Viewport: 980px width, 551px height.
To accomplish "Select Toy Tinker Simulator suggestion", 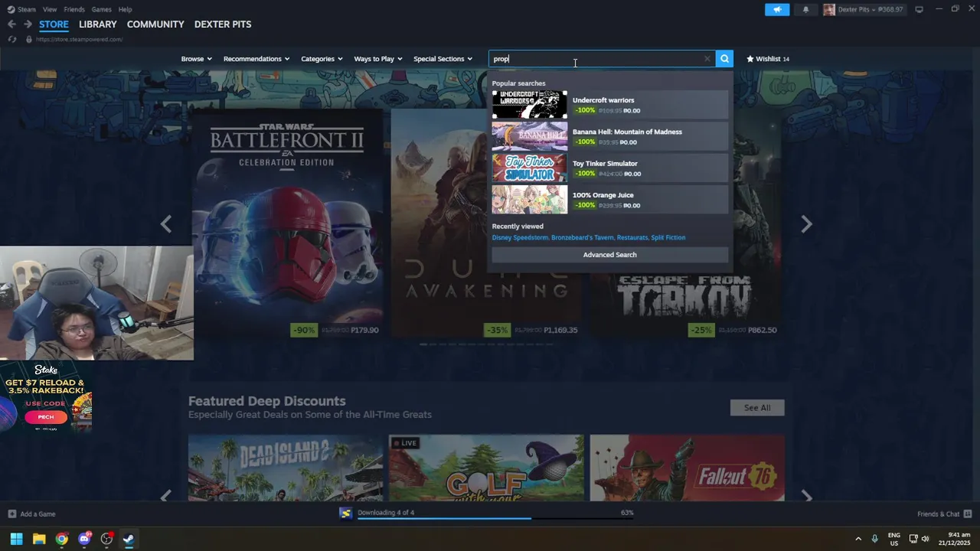I will pyautogui.click(x=609, y=168).
